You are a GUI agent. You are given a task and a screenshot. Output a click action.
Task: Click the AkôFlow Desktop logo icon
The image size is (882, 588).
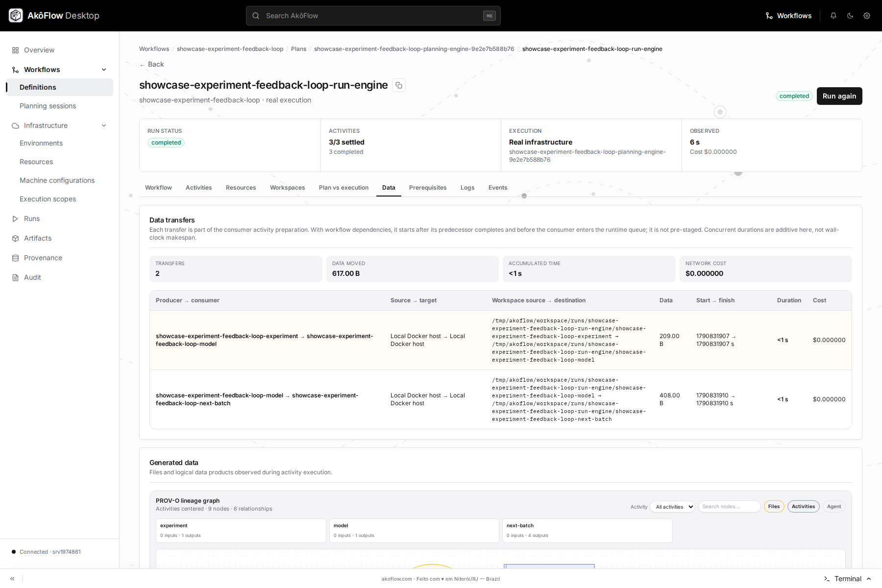16,16
